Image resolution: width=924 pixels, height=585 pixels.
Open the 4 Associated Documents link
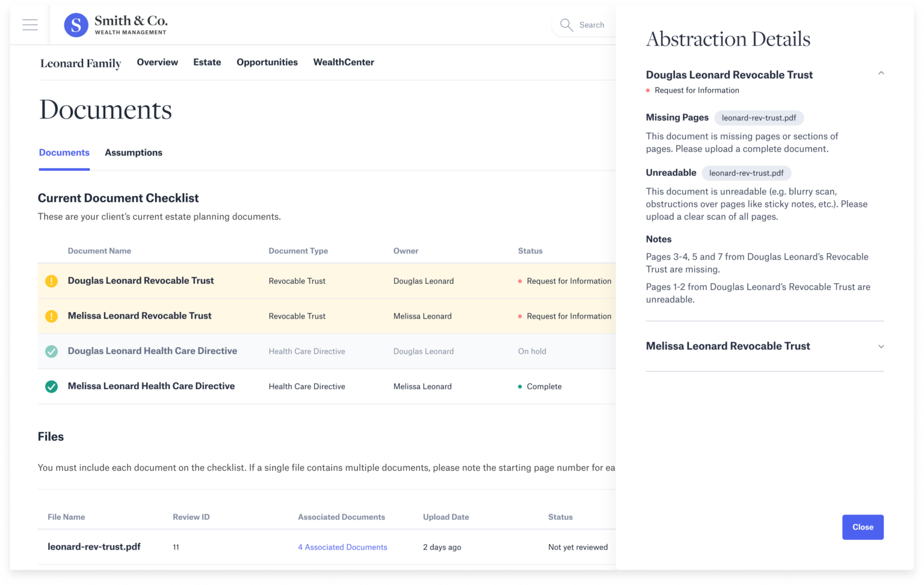[342, 547]
